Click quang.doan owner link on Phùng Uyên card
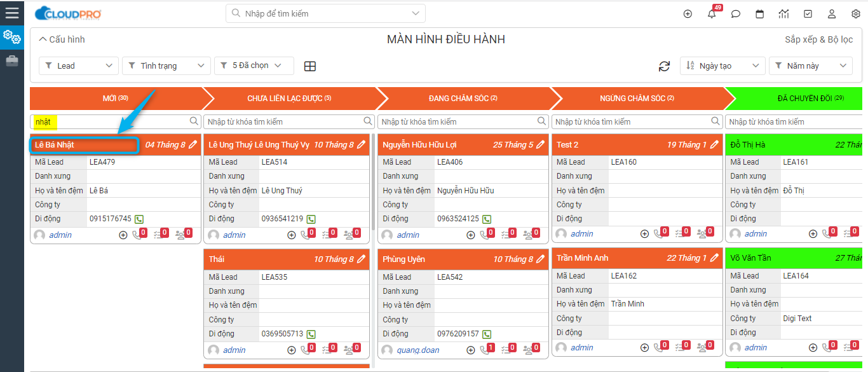Screen dimensions: 868x372 417,350
